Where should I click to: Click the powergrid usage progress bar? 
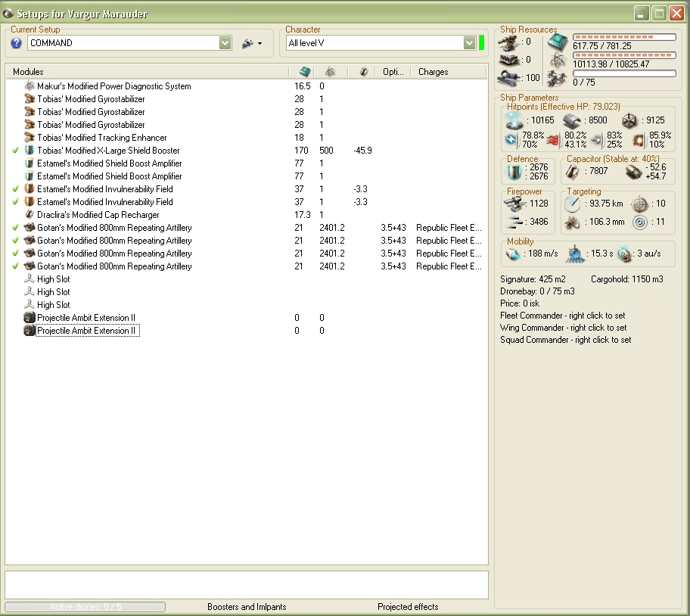click(x=624, y=55)
